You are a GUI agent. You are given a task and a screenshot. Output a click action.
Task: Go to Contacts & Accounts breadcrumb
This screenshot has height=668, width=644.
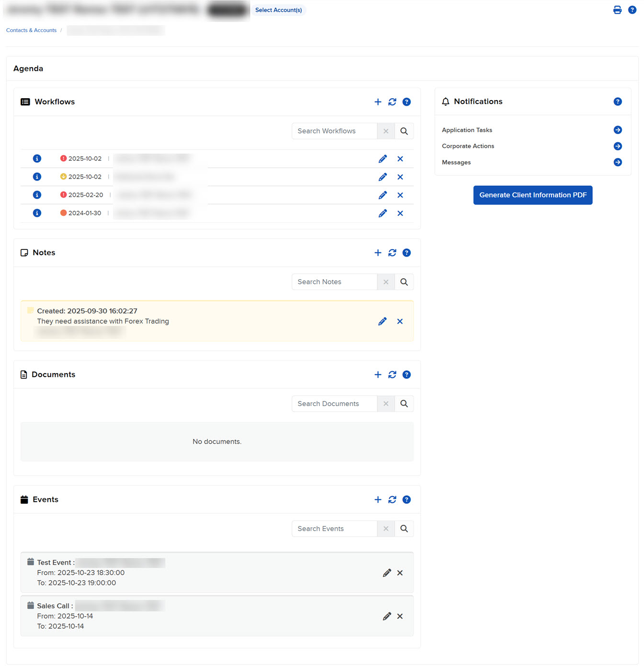(31, 30)
